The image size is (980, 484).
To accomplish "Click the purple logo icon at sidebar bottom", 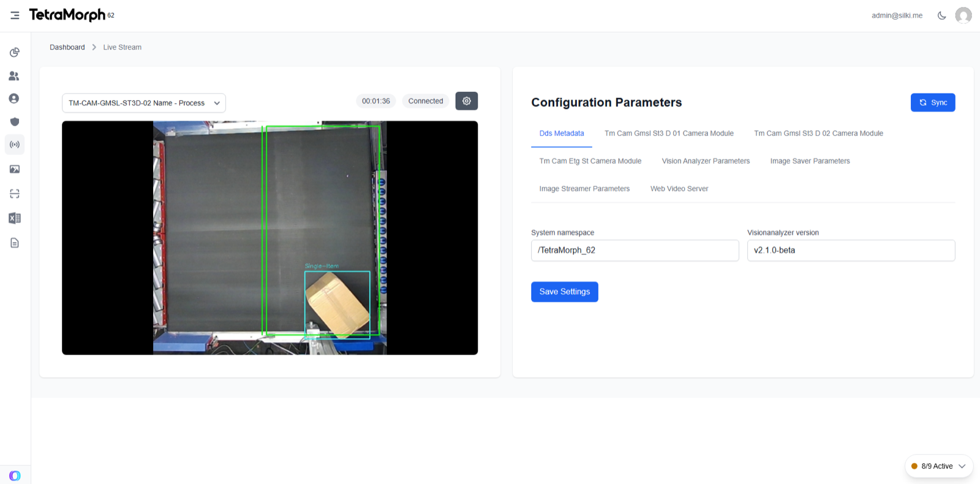I will click(15, 475).
